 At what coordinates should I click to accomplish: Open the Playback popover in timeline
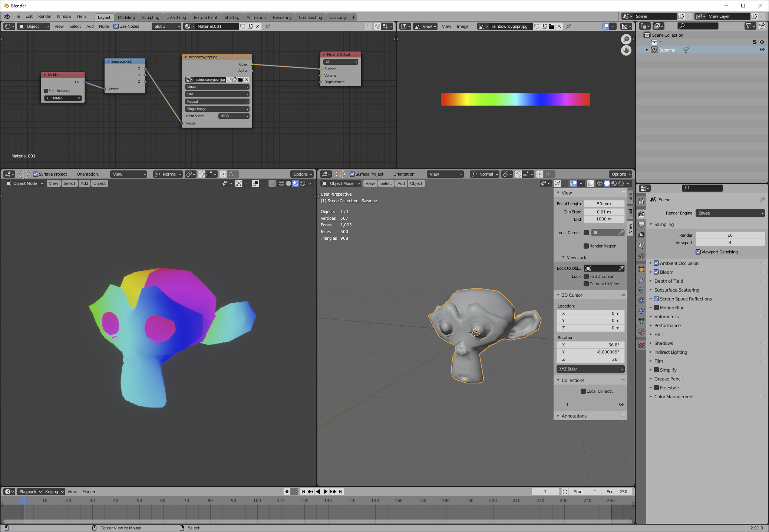point(30,492)
